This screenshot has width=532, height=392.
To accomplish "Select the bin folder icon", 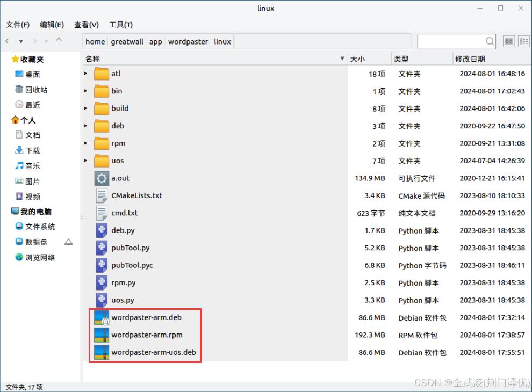I will click(102, 91).
